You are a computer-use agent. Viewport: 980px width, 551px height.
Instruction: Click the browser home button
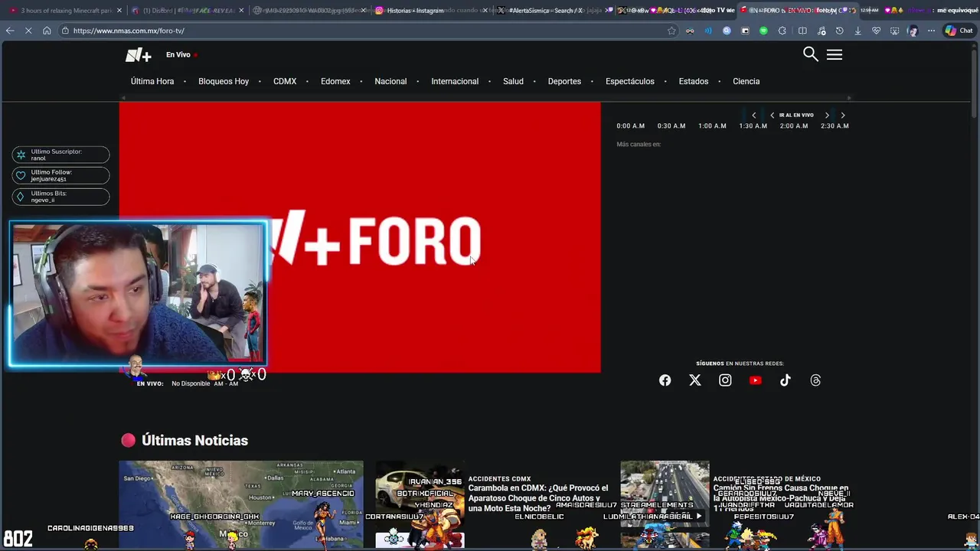[47, 31]
